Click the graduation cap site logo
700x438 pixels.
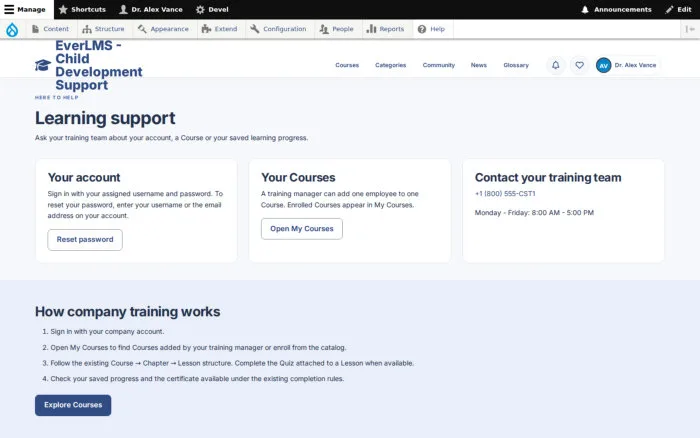point(43,65)
